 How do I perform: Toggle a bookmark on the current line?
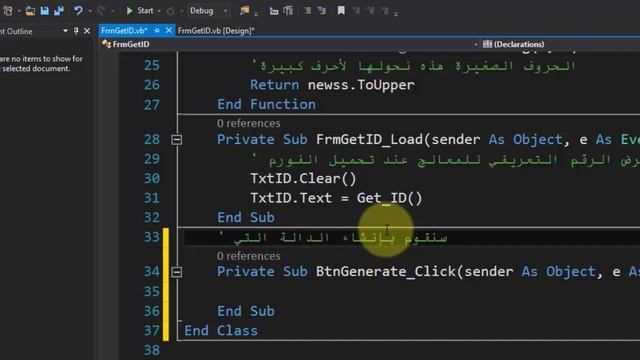click(x=341, y=11)
